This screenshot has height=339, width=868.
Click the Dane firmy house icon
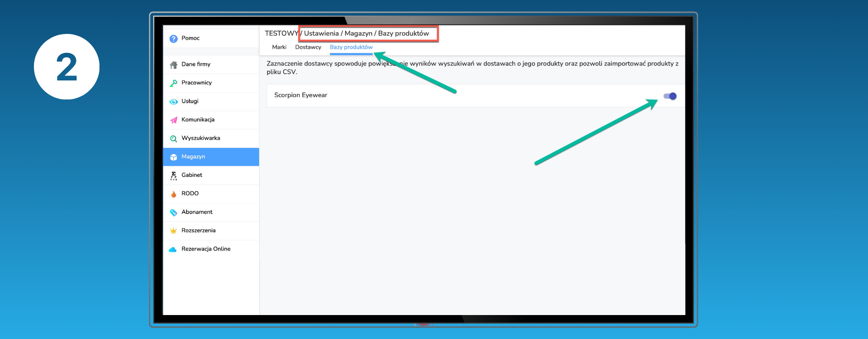tap(173, 65)
